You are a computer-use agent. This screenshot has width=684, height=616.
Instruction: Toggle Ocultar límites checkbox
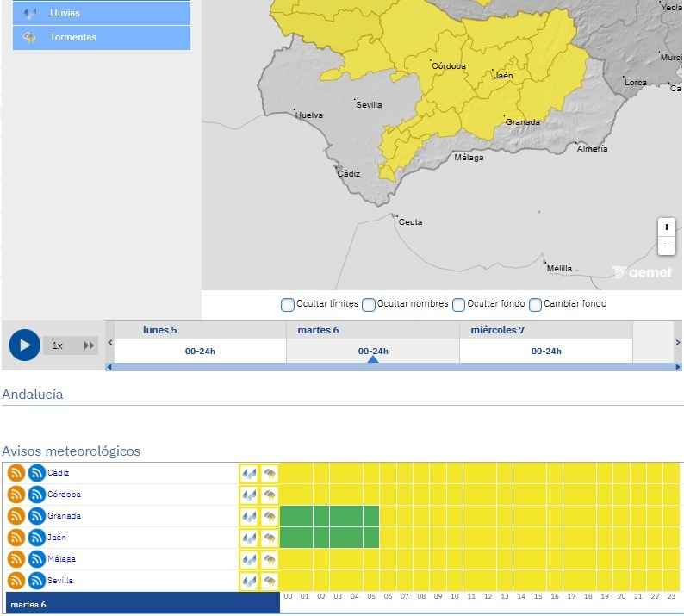coord(287,304)
